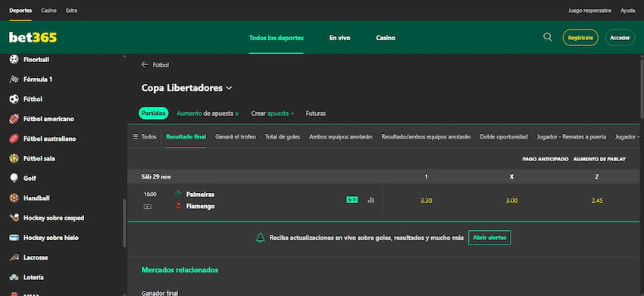644x296 pixels.
Task: Open Casino in the green header
Action: tap(386, 38)
